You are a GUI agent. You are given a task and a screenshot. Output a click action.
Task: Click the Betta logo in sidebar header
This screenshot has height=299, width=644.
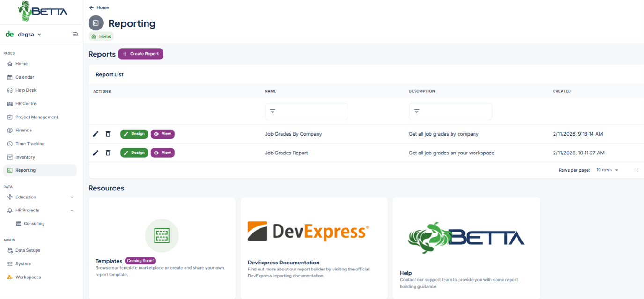click(x=42, y=11)
